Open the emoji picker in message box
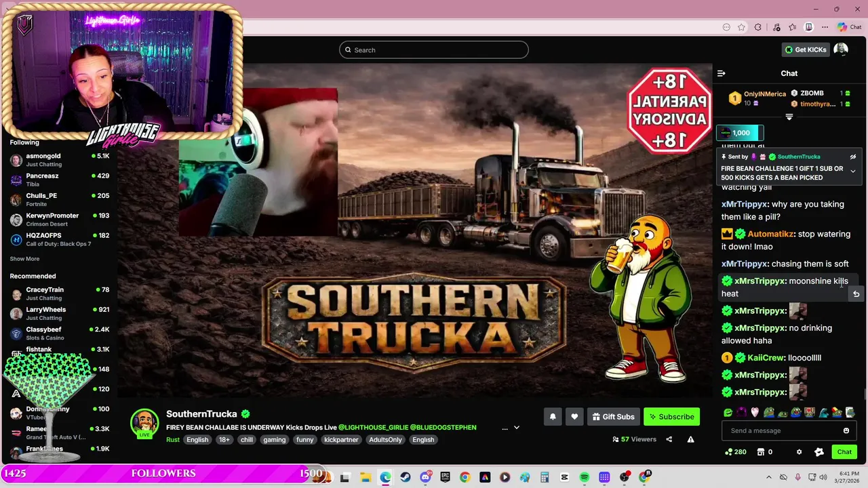The width and height of the screenshot is (868, 488). [x=846, y=430]
